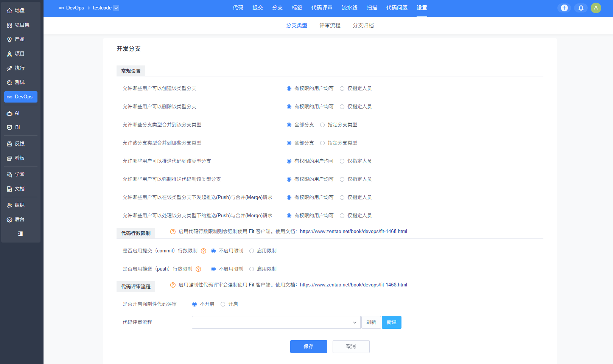The image size is (613, 364).
Task: Collapse the sidebar with bottom toggle icon
Action: [20, 234]
